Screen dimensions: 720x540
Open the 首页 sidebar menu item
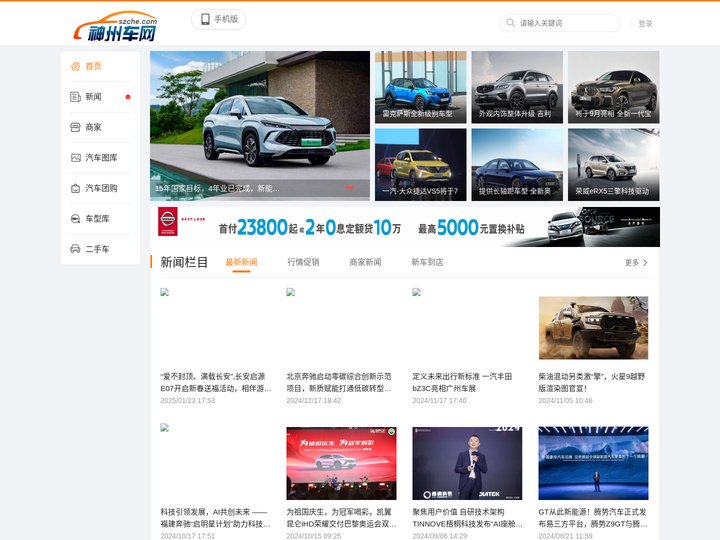pyautogui.click(x=100, y=67)
